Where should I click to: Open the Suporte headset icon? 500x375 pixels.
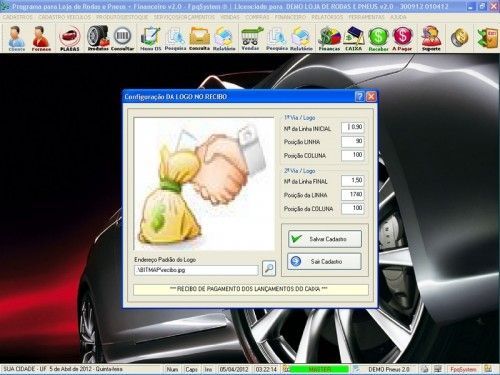pyautogui.click(x=431, y=38)
